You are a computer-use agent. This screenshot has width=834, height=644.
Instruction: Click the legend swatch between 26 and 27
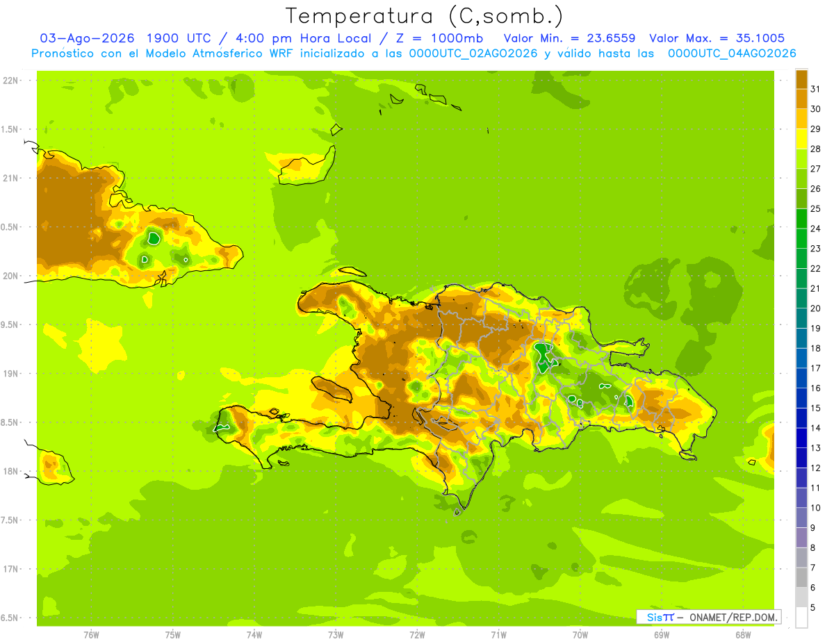(x=801, y=179)
